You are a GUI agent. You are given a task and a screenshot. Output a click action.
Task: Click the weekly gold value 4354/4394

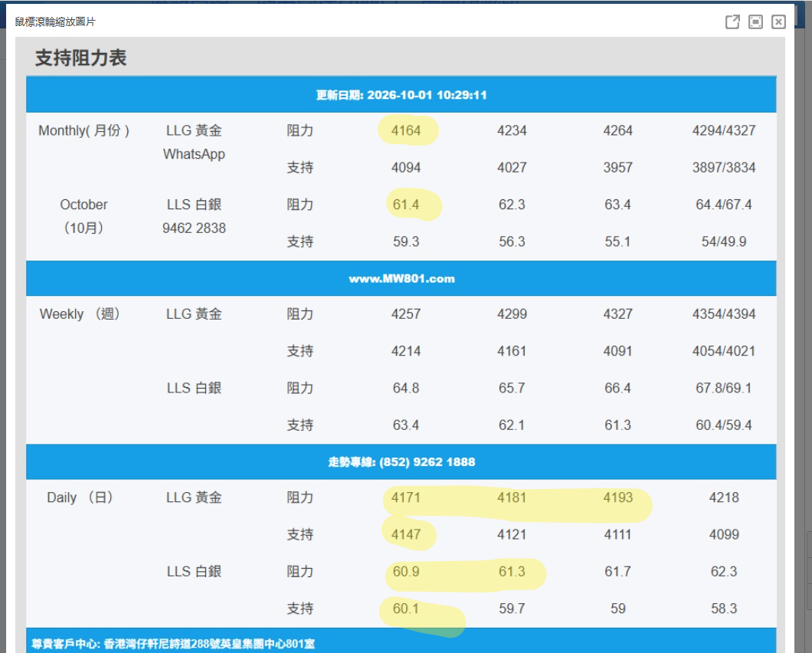(724, 314)
